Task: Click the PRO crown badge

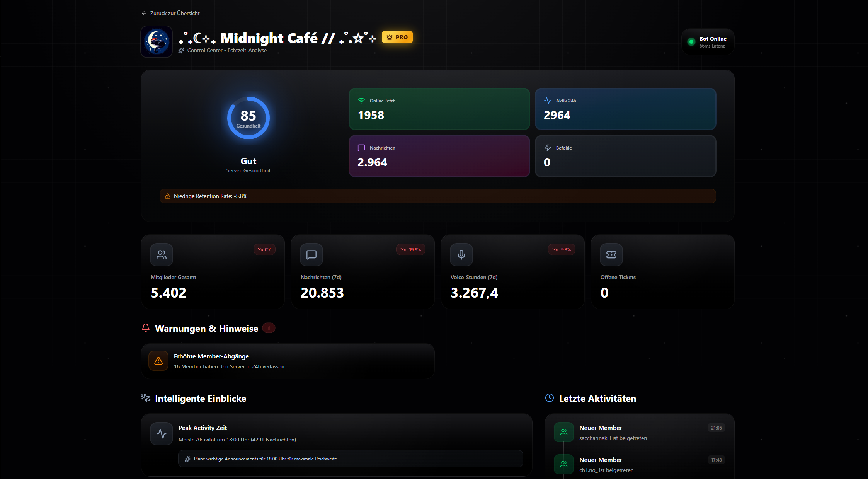Action: pos(397,37)
